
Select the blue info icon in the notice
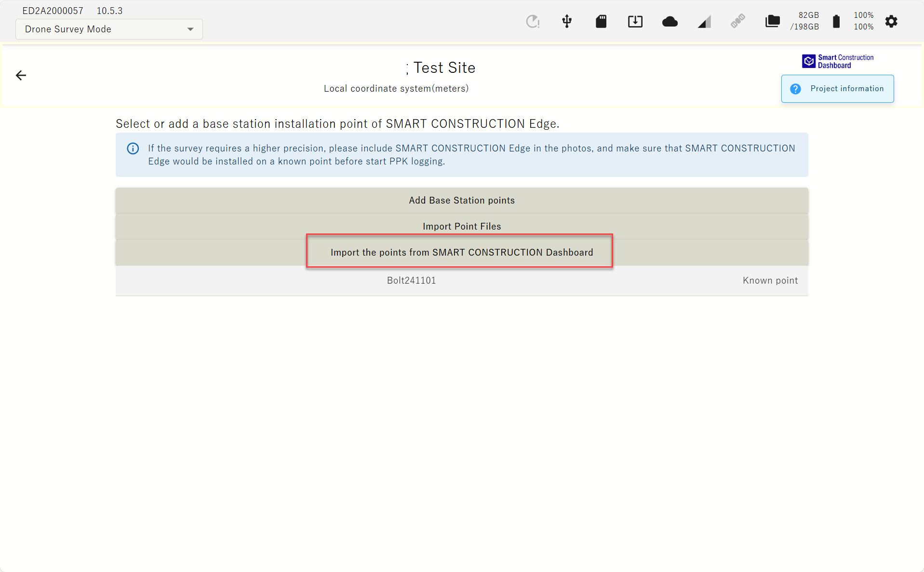click(x=133, y=149)
